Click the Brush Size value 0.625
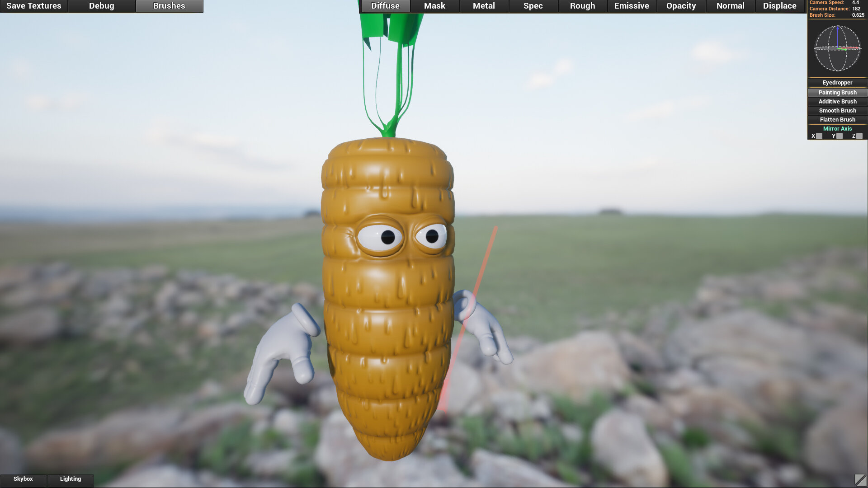This screenshot has width=868, height=488. [x=858, y=15]
